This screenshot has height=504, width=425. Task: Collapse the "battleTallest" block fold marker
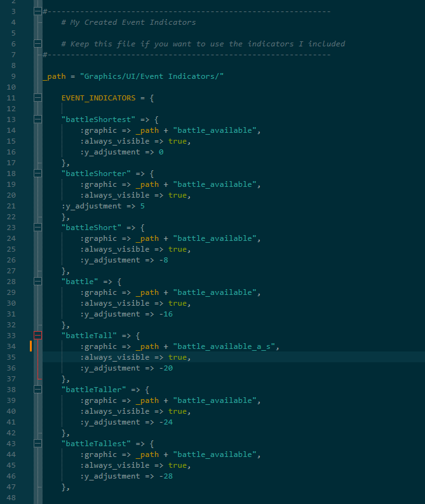38,444
